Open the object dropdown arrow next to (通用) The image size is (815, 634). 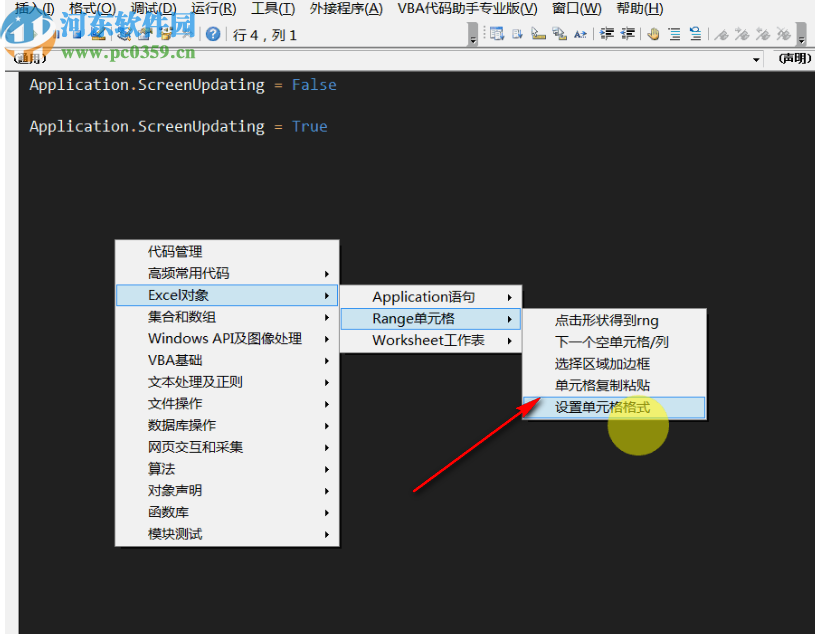tap(756, 60)
